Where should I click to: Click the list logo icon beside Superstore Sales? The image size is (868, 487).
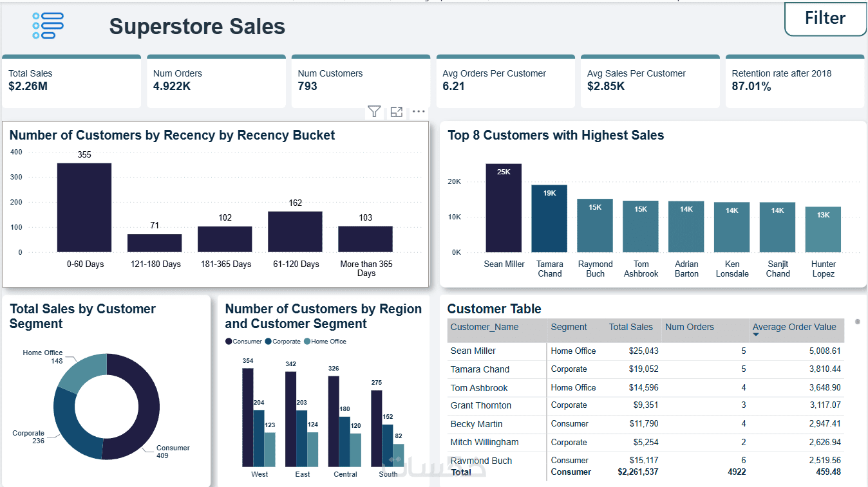[48, 26]
